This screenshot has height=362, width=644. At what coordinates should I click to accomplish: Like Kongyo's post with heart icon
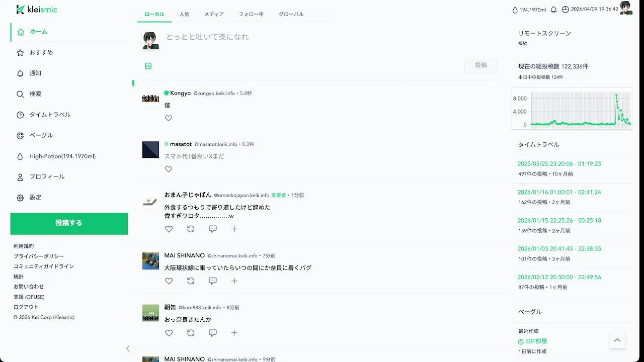[x=169, y=118]
